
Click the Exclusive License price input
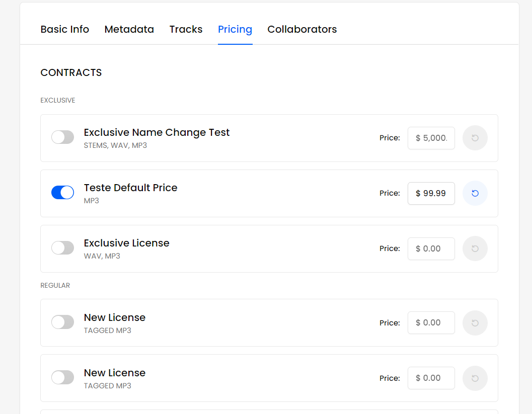pyautogui.click(x=431, y=249)
